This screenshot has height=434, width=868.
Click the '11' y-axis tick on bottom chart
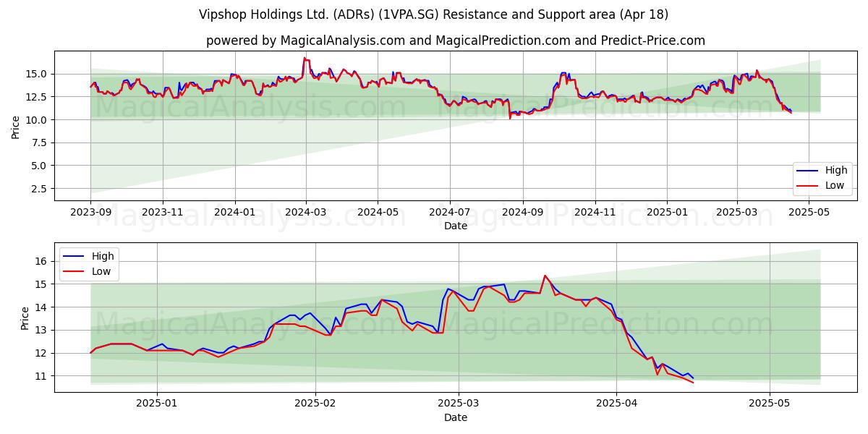pos(43,376)
